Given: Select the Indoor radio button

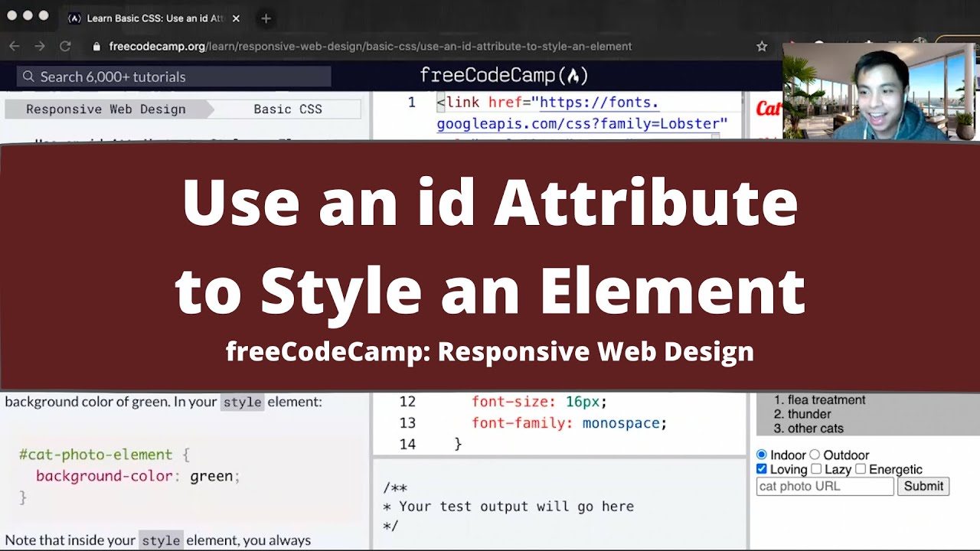Looking at the screenshot, I should coord(762,455).
